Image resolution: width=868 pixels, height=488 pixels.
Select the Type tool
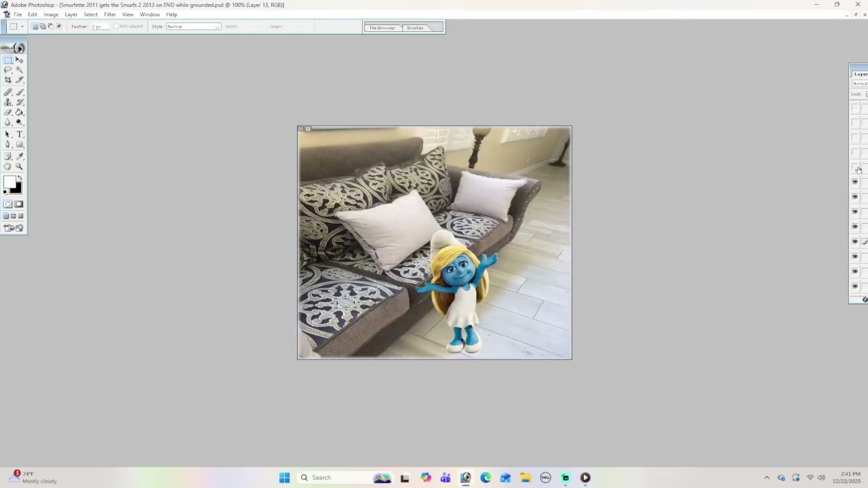click(x=20, y=134)
